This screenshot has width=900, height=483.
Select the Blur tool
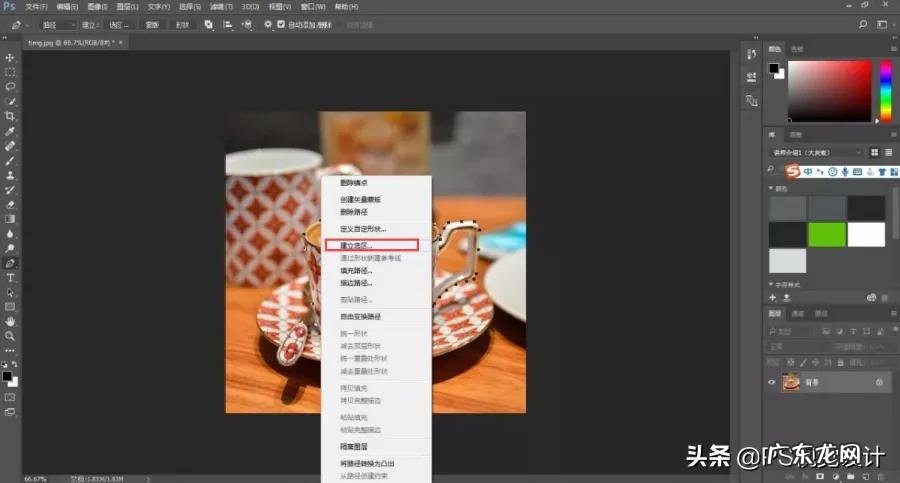coord(10,234)
